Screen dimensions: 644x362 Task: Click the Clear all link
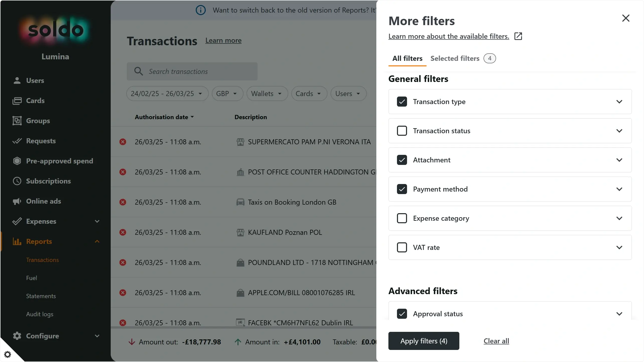pyautogui.click(x=496, y=341)
